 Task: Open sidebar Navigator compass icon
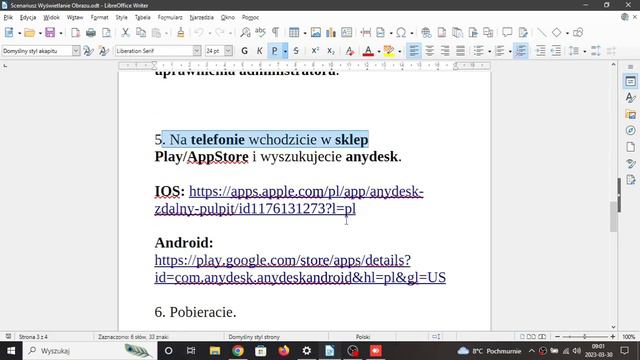tap(631, 131)
